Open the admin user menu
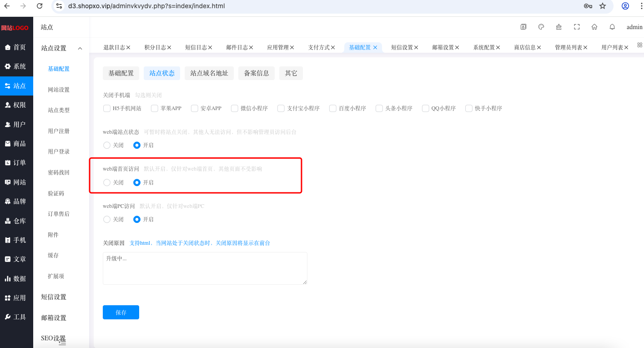 click(x=634, y=27)
